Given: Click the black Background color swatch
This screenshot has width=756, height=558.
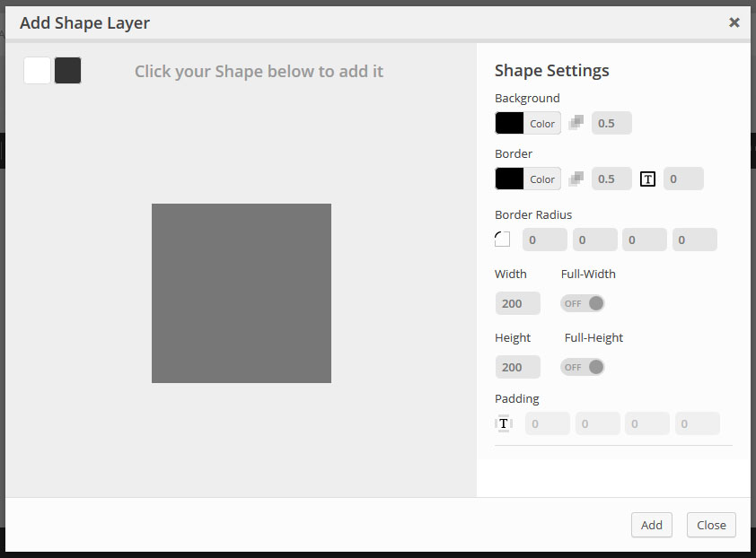Looking at the screenshot, I should [x=510, y=122].
